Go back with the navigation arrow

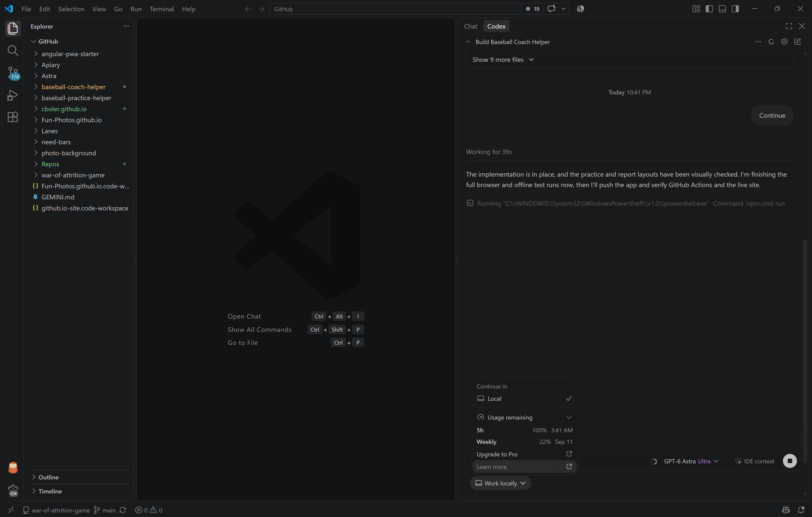[x=248, y=9]
